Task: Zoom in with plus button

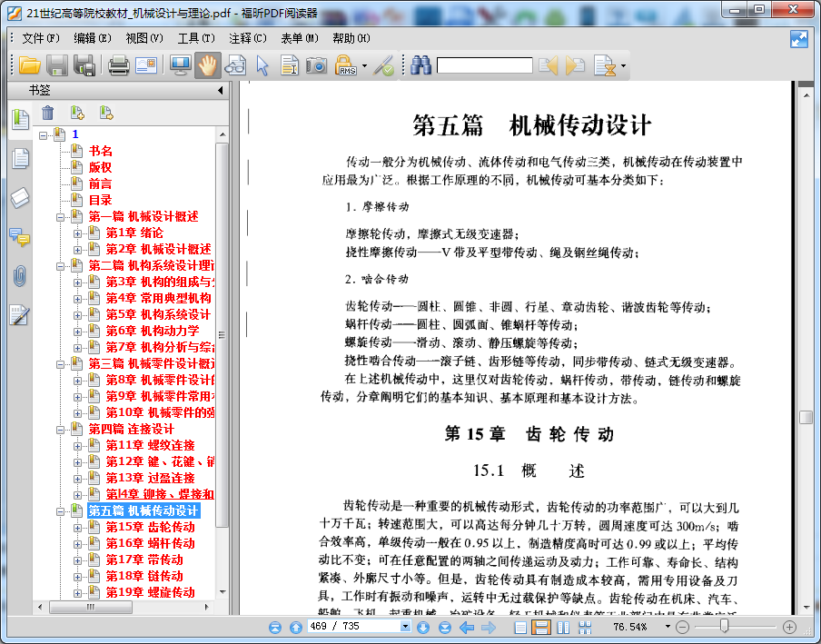Action: tap(789, 627)
